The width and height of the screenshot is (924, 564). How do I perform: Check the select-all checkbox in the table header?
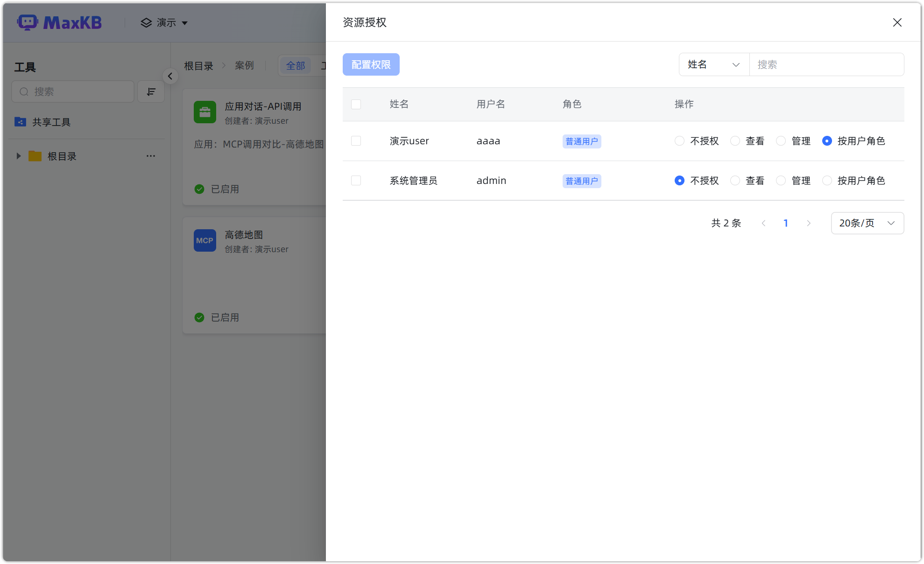(x=356, y=104)
